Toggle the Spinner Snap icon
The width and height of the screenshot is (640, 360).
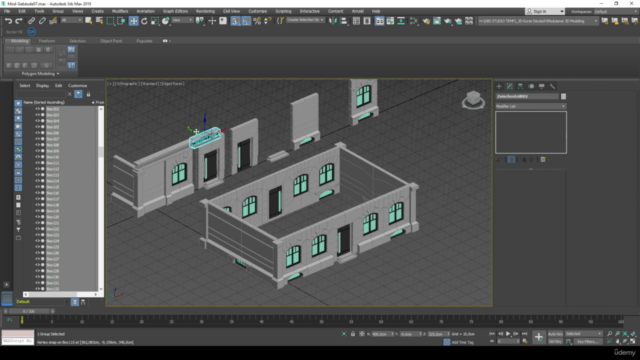pyautogui.click(x=268, y=21)
